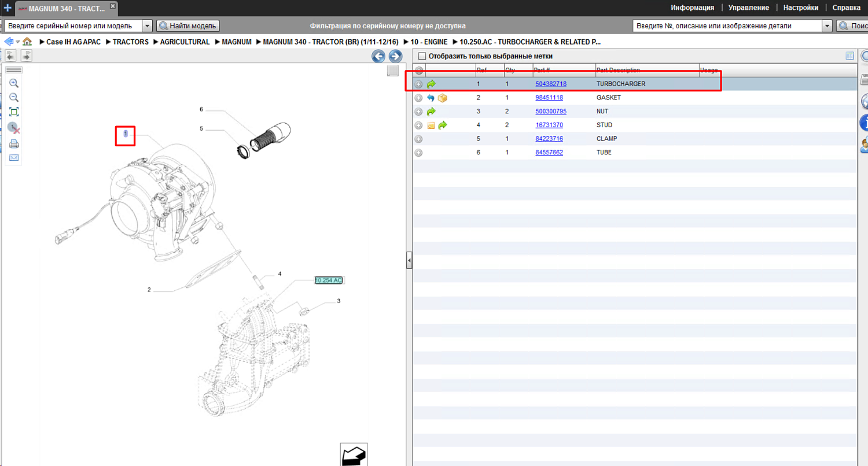This screenshot has height=466, width=868.
Task: Collapse the diagram pane with the splitter arrow
Action: 409,261
